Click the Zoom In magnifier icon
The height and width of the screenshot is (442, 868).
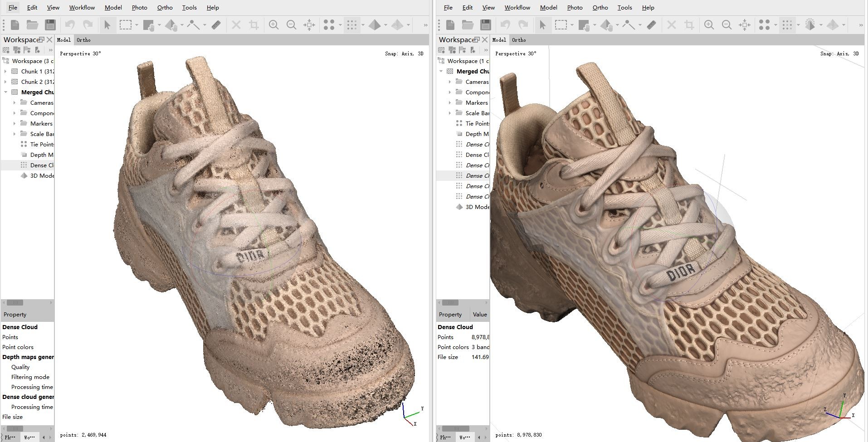tap(273, 25)
